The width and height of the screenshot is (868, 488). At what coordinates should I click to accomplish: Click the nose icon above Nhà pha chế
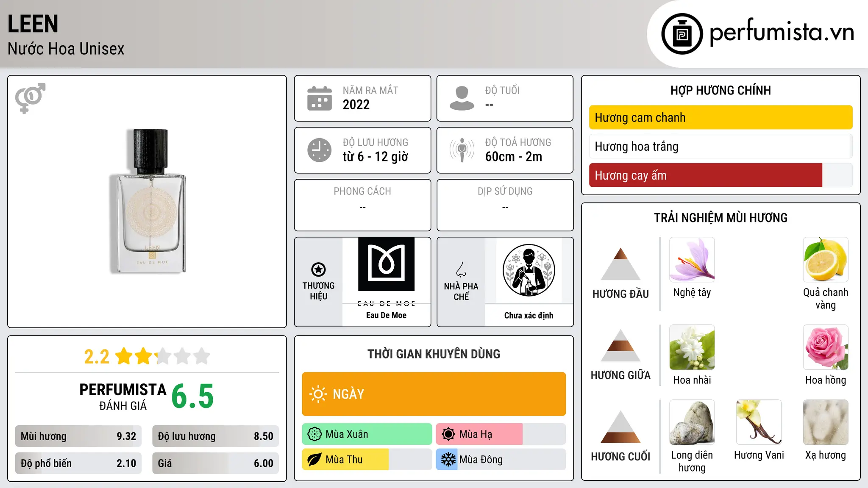tap(461, 269)
